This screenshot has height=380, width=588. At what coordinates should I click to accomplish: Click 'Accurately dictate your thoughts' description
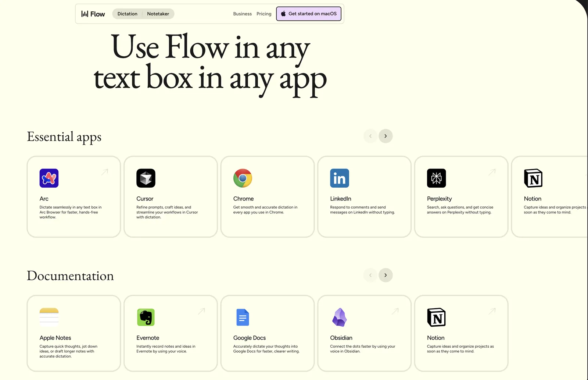click(266, 349)
